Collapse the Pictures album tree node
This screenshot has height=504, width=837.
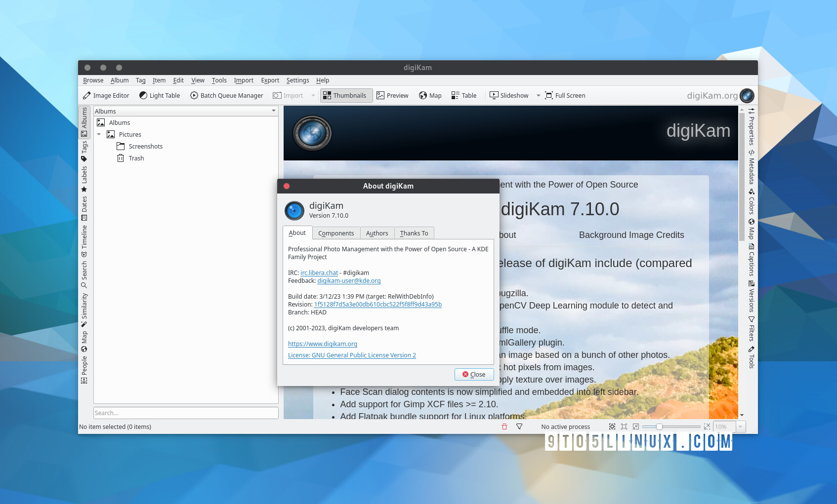click(99, 134)
